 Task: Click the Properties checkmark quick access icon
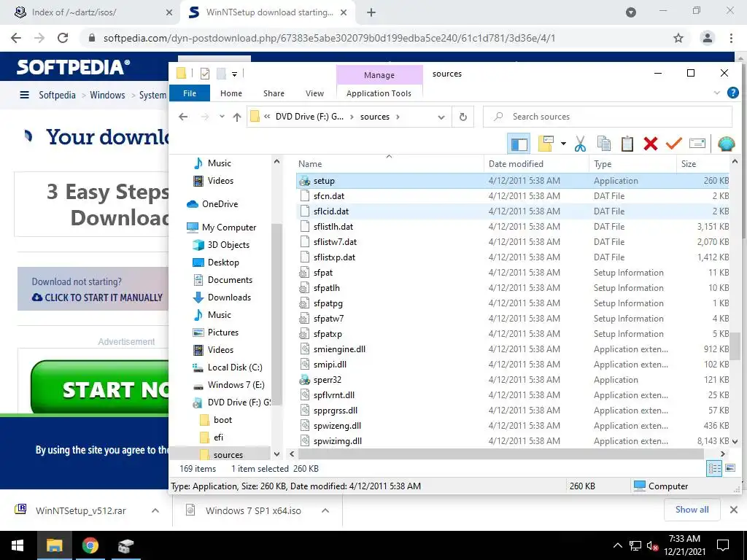point(205,74)
